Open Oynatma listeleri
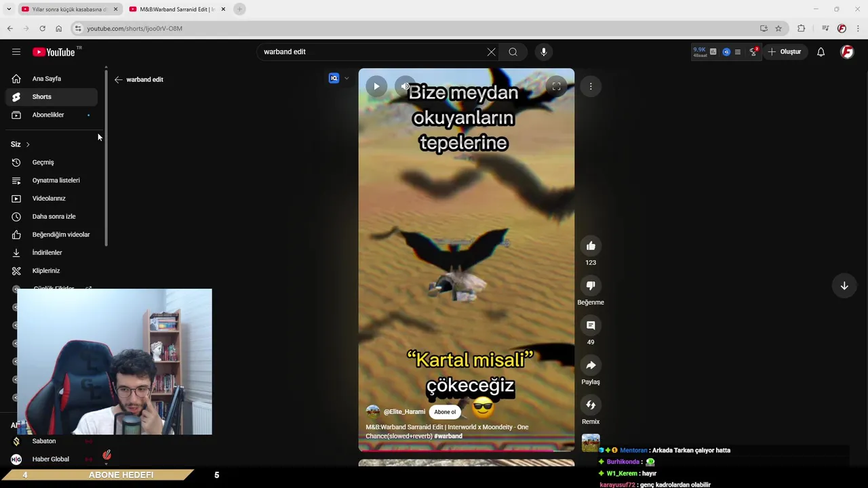This screenshot has width=868, height=488. (x=52, y=180)
